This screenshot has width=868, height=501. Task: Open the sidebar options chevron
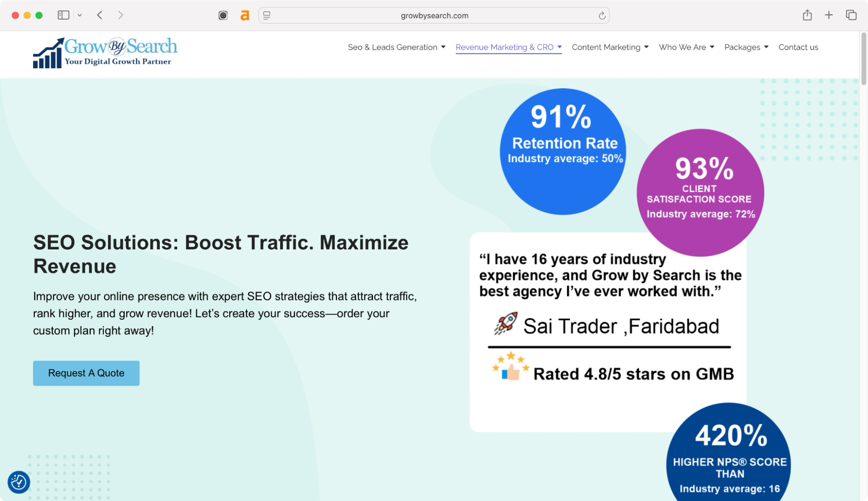pos(79,15)
